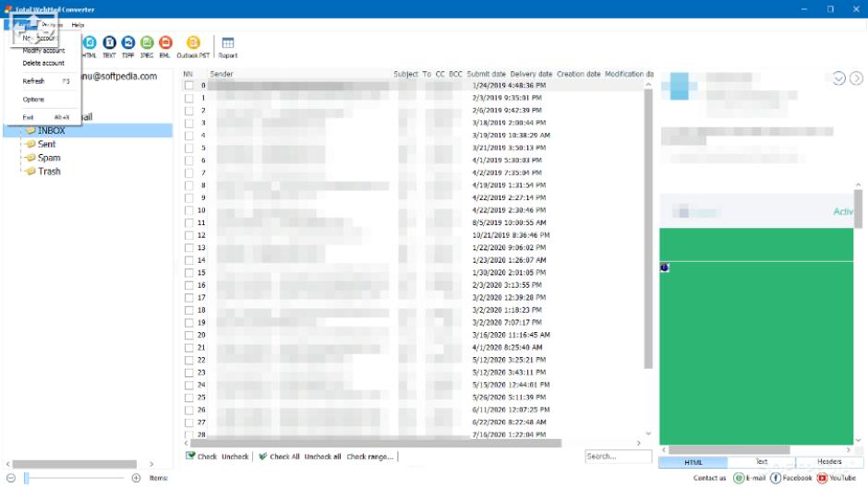Open the Facebook contact icon
This screenshot has height=488, width=868.
(776, 478)
